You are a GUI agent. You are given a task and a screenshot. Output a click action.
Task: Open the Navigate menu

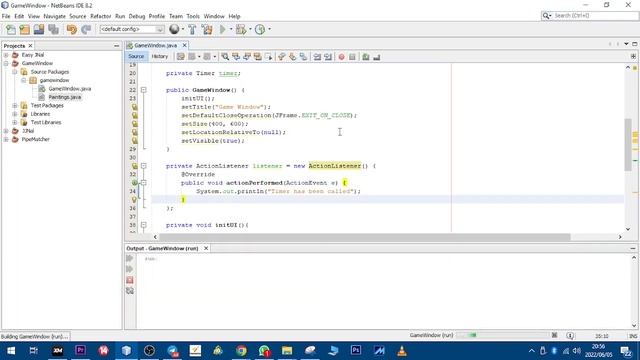(x=54, y=16)
